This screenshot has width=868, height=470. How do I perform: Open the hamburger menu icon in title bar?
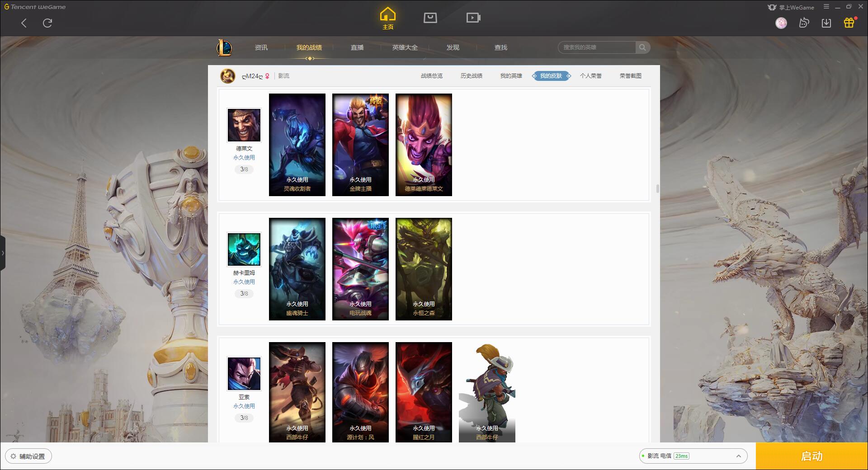826,7
